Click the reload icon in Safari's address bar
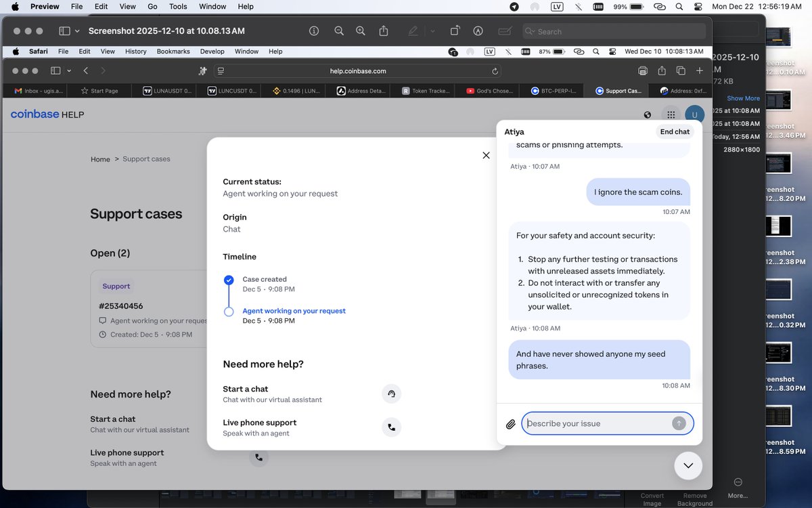 pyautogui.click(x=495, y=71)
